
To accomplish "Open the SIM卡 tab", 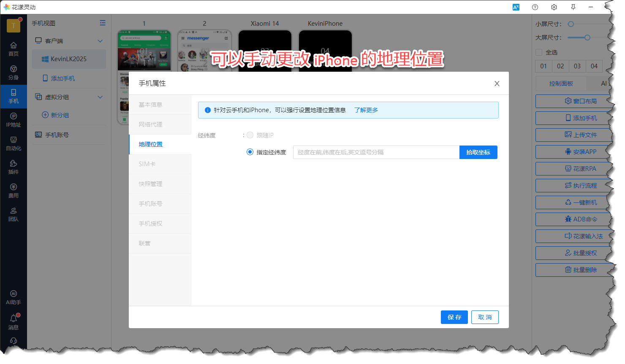I will [x=160, y=164].
